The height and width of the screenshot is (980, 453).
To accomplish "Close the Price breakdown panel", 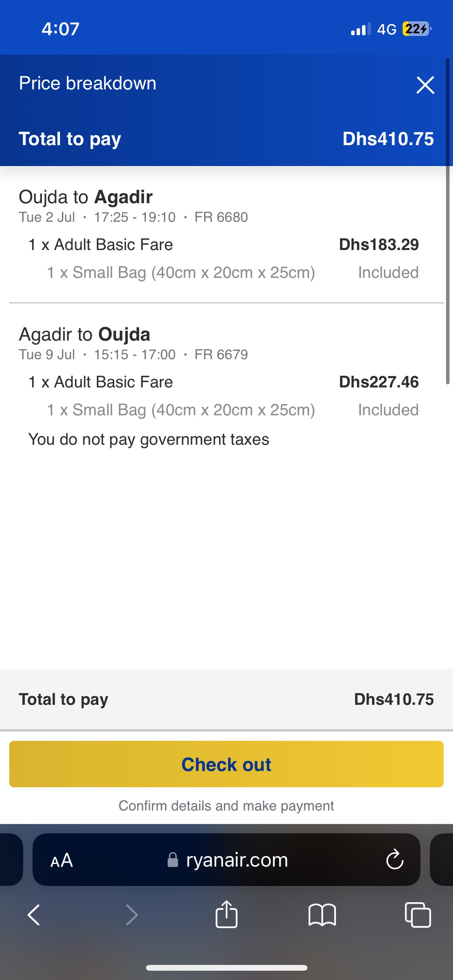I will click(425, 85).
